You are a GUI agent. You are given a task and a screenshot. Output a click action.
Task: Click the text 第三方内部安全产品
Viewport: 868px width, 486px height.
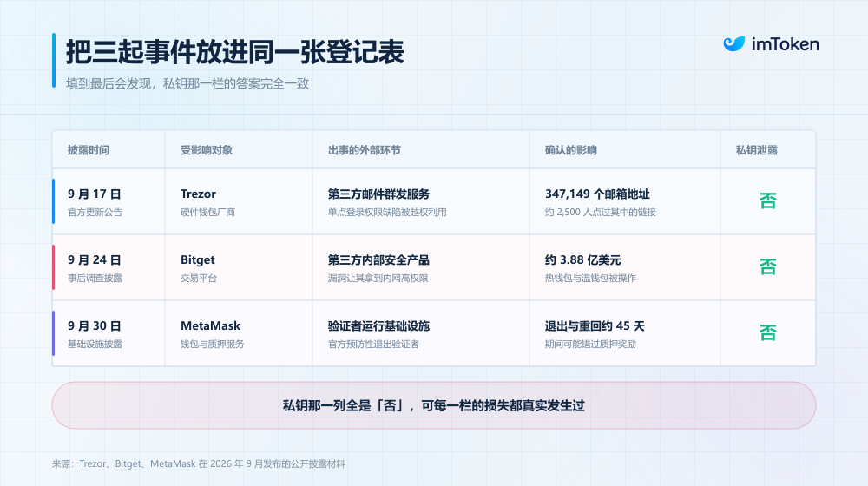(378, 260)
